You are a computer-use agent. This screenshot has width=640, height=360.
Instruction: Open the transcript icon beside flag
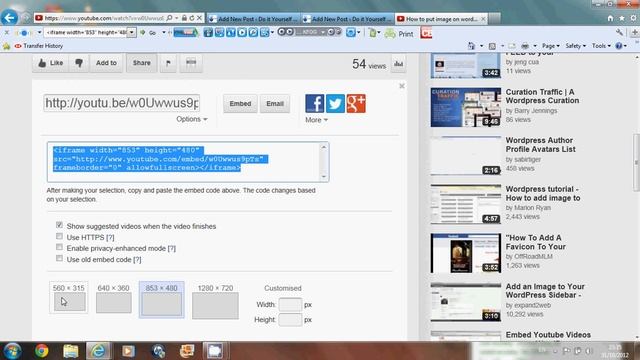coord(191,63)
